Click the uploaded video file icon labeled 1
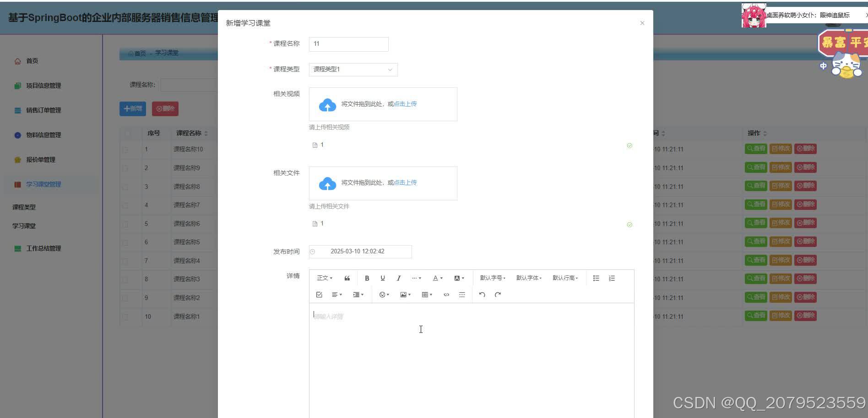The image size is (868, 418). [315, 145]
